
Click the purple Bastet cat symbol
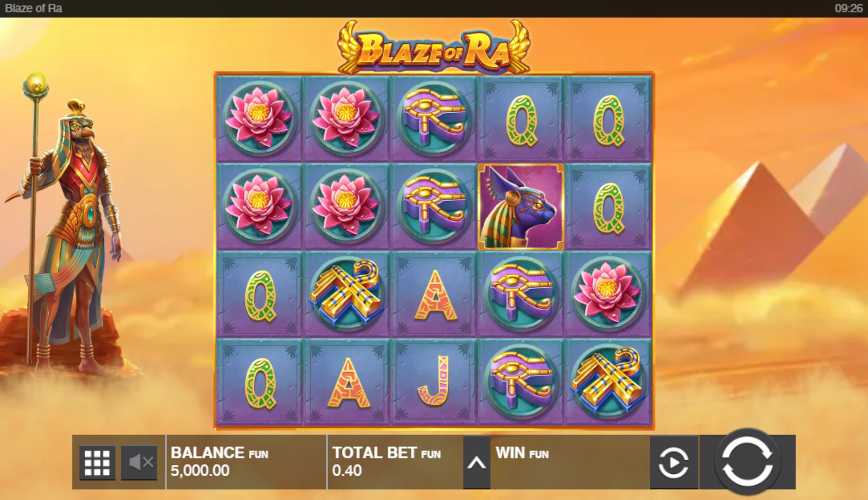tap(521, 207)
